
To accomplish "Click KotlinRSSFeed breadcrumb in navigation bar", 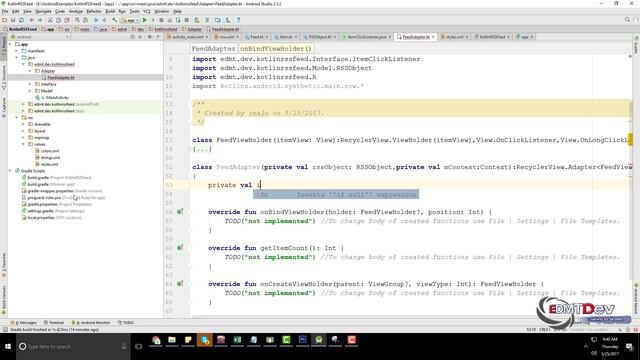I will 20,29.
